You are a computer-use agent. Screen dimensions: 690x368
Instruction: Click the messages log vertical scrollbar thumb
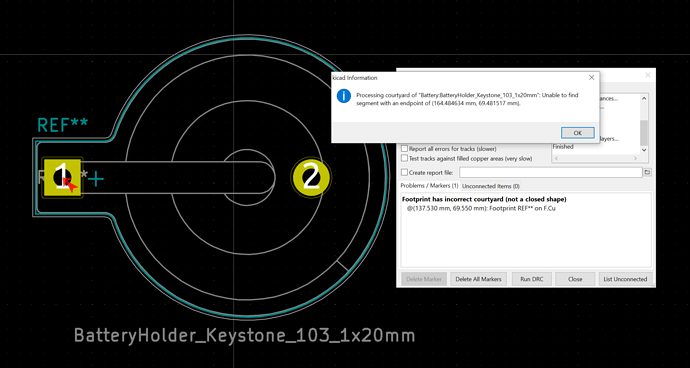tap(644, 133)
